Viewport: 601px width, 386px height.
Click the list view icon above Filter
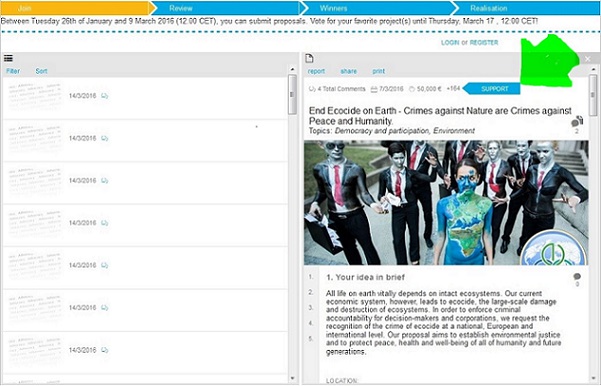point(8,58)
